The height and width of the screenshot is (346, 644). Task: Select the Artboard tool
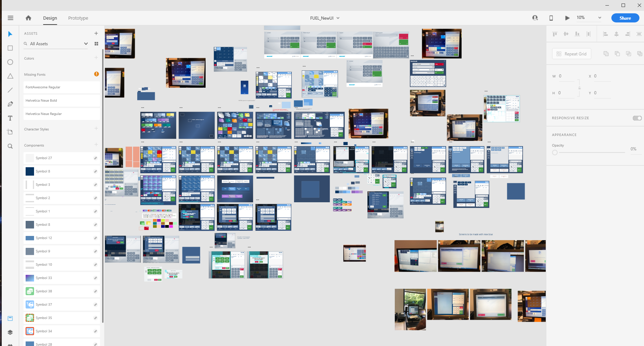pos(10,132)
